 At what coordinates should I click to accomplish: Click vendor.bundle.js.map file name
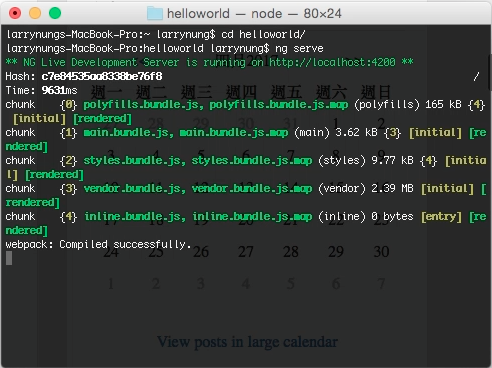pyautogui.click(x=252, y=189)
